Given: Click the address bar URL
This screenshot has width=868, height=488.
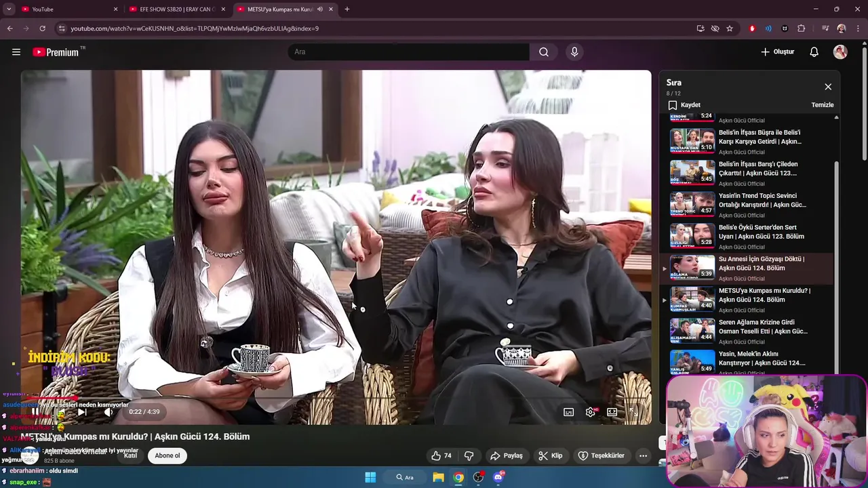Looking at the screenshot, I should [x=195, y=28].
